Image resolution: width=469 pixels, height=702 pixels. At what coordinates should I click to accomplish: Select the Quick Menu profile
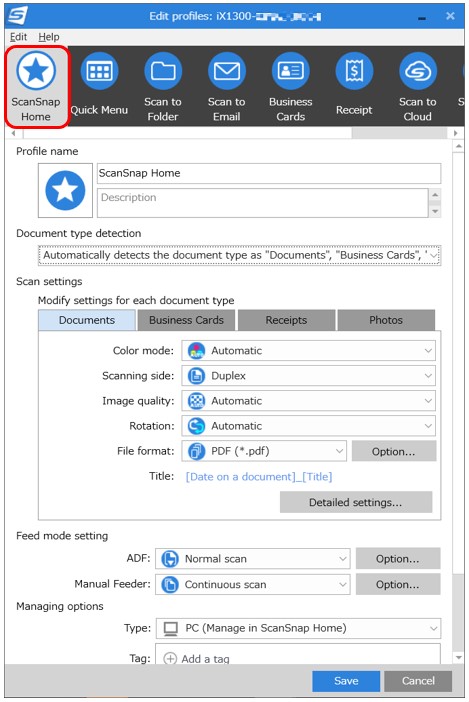tap(99, 85)
